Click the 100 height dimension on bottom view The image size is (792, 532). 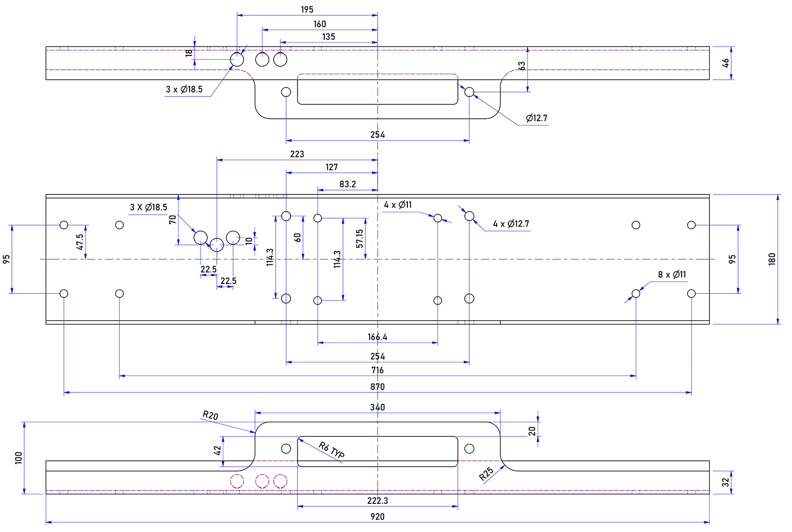point(19,458)
